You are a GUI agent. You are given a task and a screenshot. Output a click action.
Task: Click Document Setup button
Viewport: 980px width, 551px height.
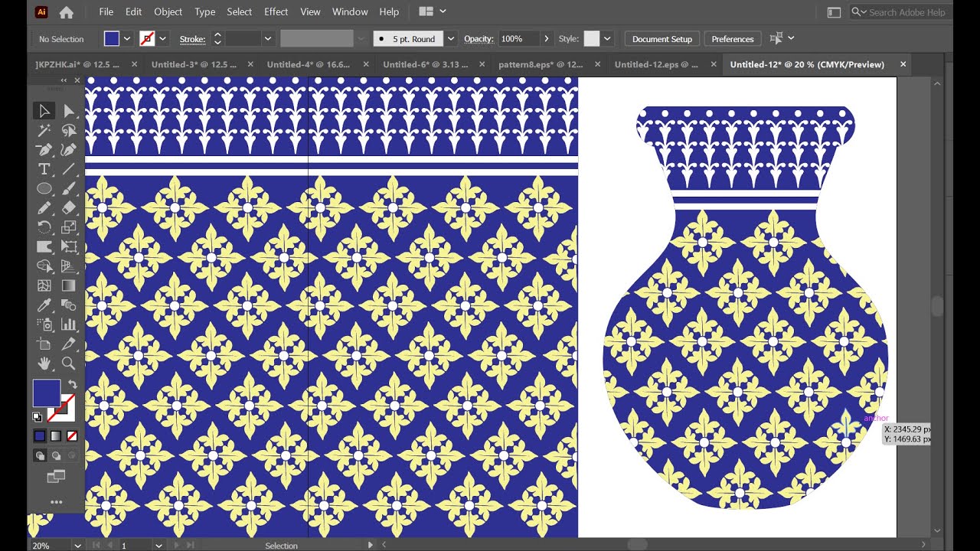click(661, 39)
